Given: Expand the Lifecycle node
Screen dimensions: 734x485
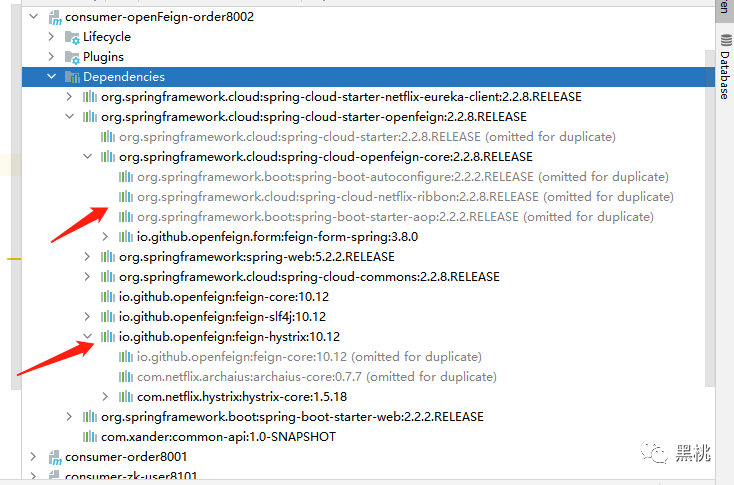Looking at the screenshot, I should [x=51, y=37].
